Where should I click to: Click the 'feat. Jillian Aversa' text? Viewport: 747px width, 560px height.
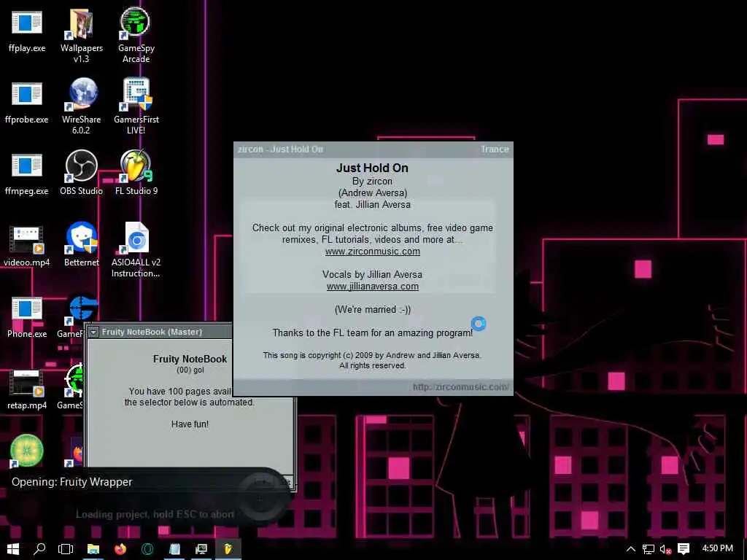tap(372, 204)
